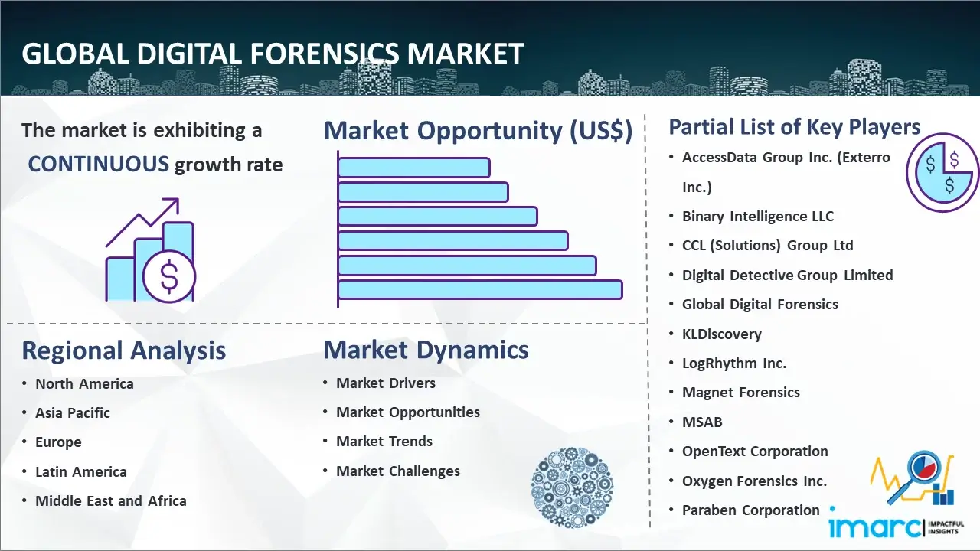980x551 pixels.
Task: Click Magnet Forensics in key players
Action: (x=740, y=393)
